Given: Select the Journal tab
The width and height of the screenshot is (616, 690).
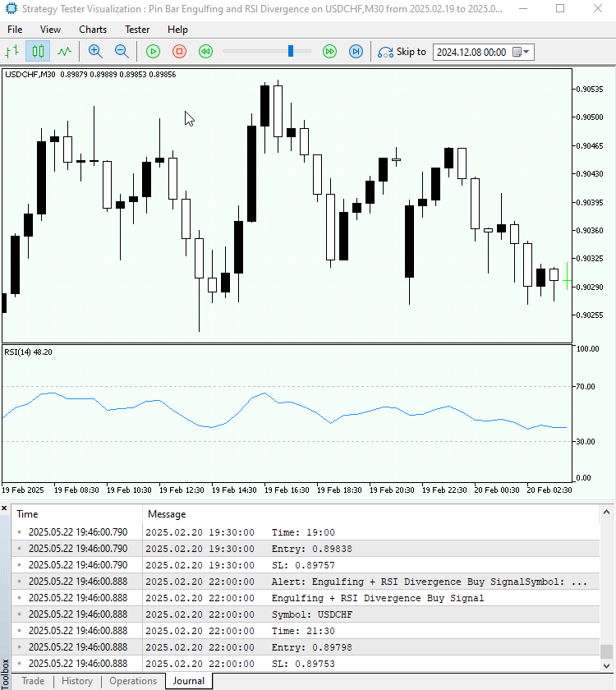Looking at the screenshot, I should click(189, 681).
